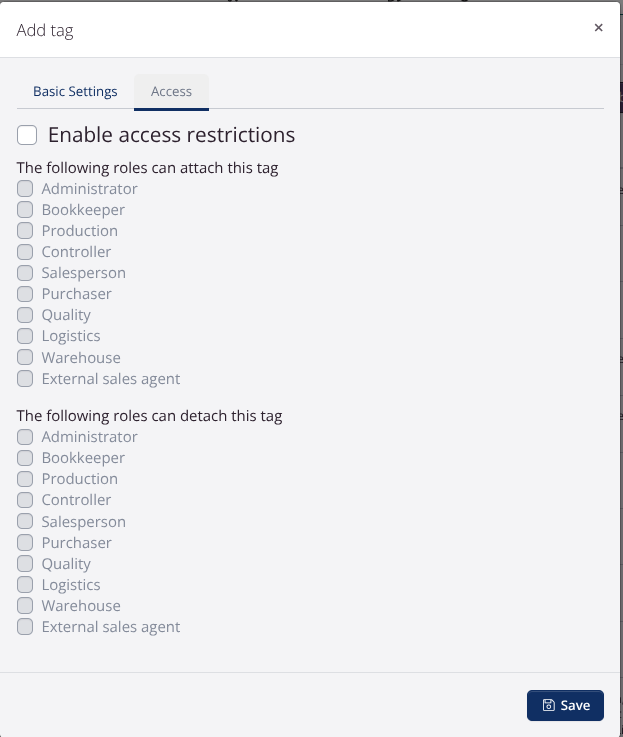This screenshot has height=737, width=623.
Task: Allow Bookkeeper to detach this tag
Action: coord(25,458)
